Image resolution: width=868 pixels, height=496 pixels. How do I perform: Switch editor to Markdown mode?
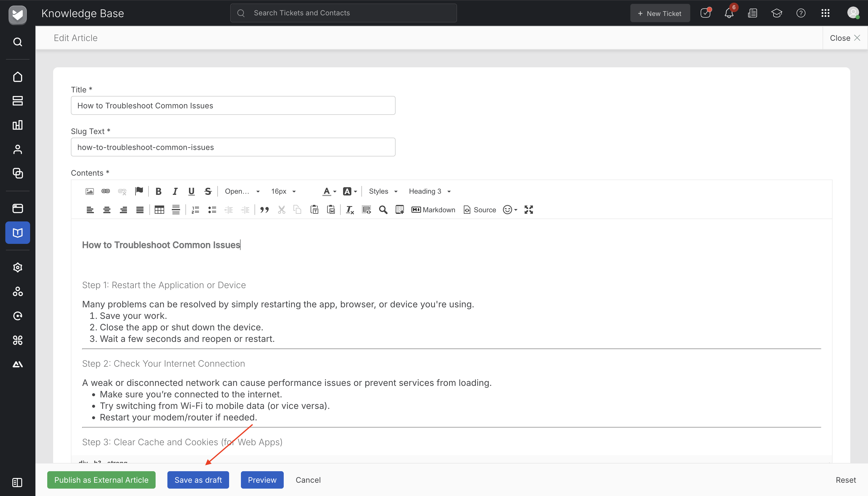(x=433, y=210)
